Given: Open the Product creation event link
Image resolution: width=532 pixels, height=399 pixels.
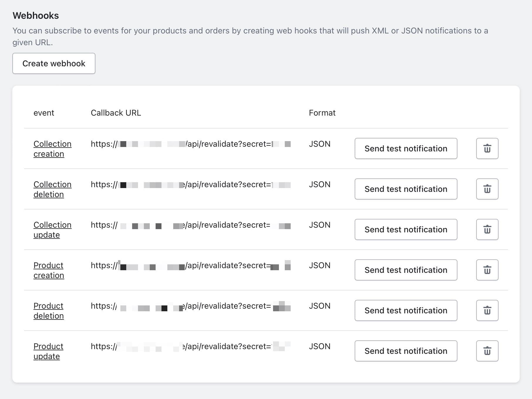Looking at the screenshot, I should (48, 270).
